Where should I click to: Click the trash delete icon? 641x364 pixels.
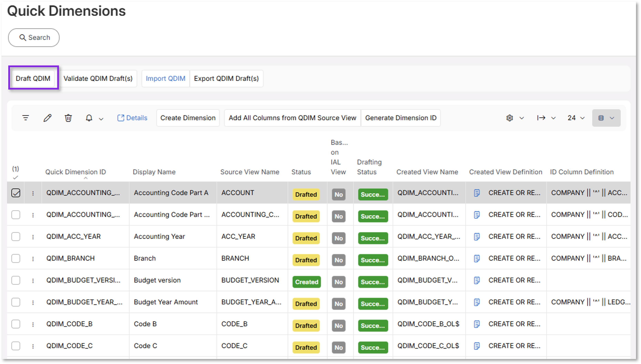pyautogui.click(x=68, y=118)
